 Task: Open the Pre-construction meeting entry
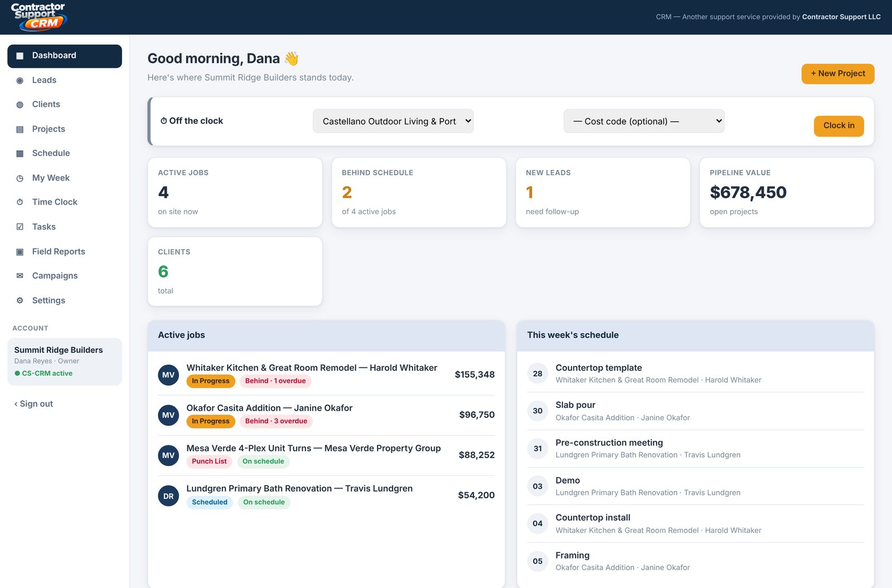(x=695, y=449)
